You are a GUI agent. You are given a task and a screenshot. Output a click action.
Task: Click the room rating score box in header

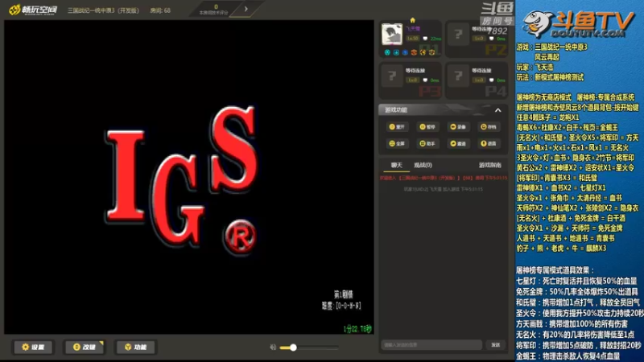coord(216,9)
